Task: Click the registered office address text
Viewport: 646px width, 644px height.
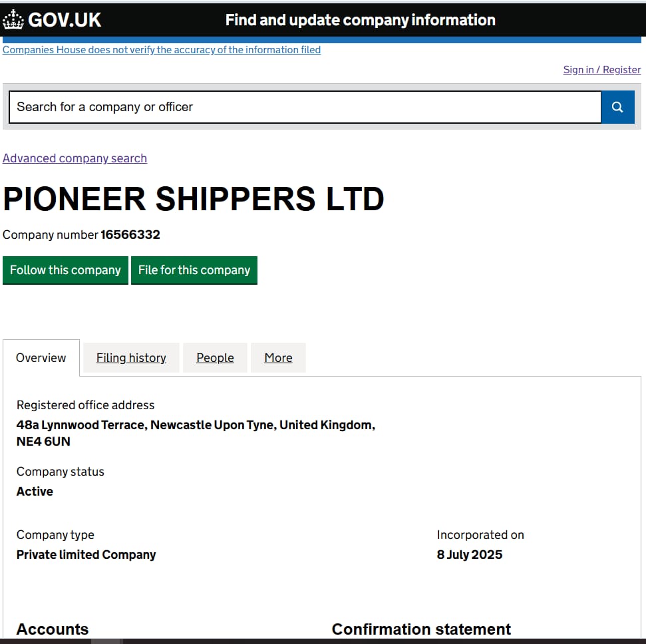Action: 196,432
